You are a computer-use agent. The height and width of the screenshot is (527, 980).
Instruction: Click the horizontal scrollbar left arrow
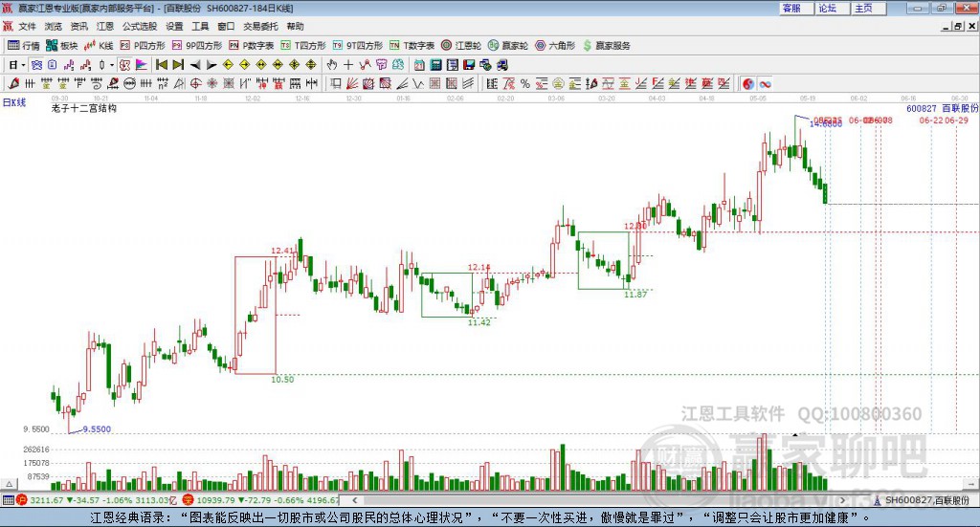point(355,500)
